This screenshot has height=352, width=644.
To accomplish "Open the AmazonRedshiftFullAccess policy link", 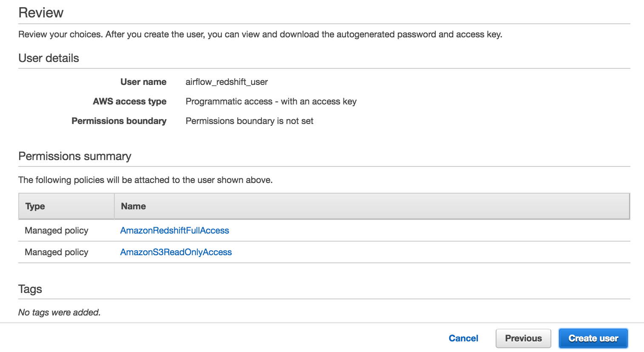I will (175, 230).
